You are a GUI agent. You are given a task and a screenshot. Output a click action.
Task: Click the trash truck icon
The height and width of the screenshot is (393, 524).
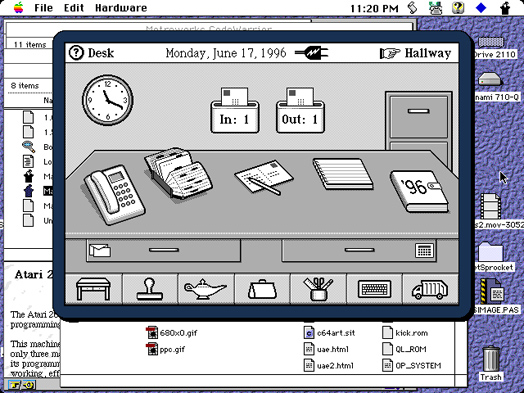[430, 289]
